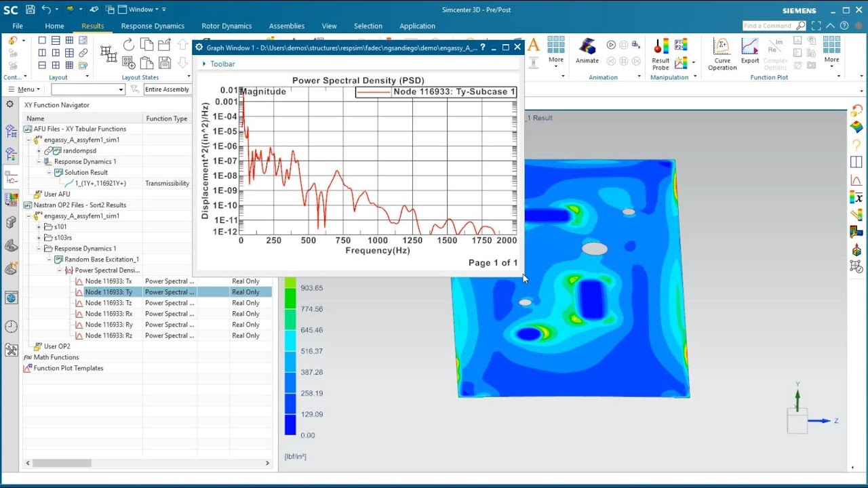
Task: Click the navigator horizontal scrollbar thumb
Action: (62, 463)
